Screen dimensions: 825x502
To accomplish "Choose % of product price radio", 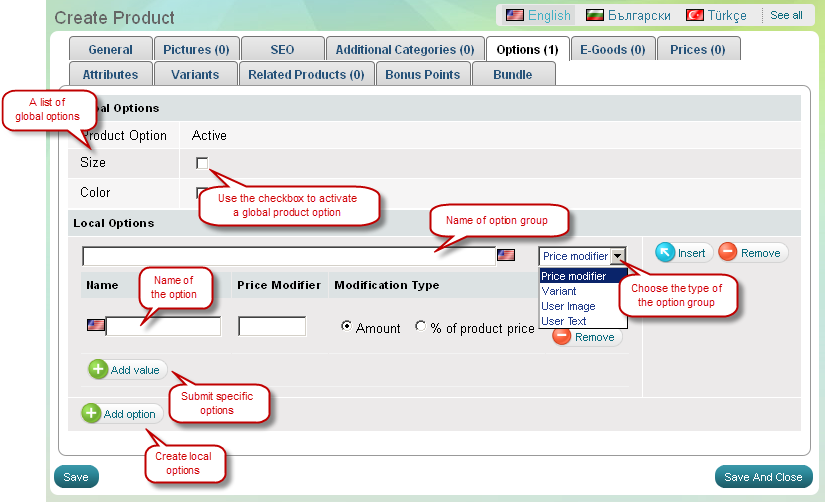I will click(x=420, y=327).
